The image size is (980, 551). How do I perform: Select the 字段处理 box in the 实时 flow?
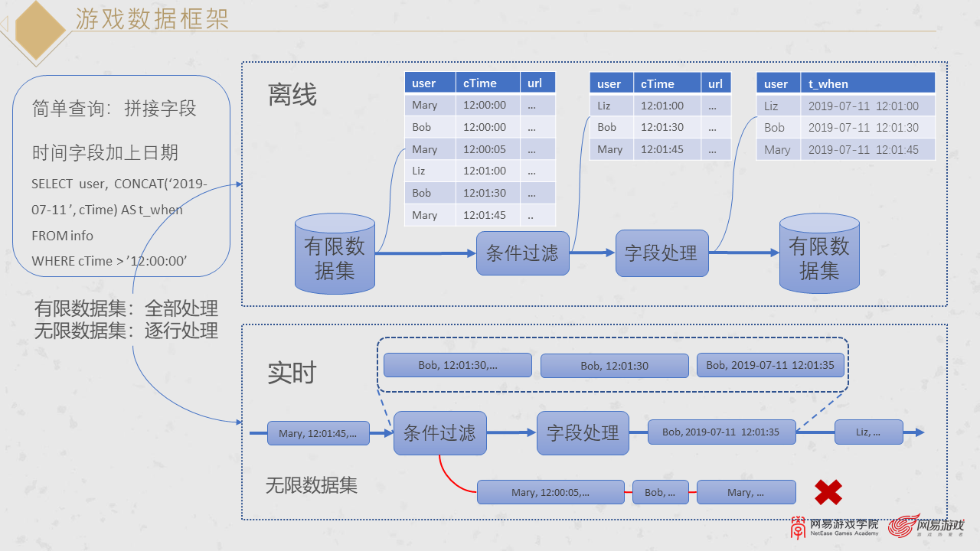click(583, 433)
